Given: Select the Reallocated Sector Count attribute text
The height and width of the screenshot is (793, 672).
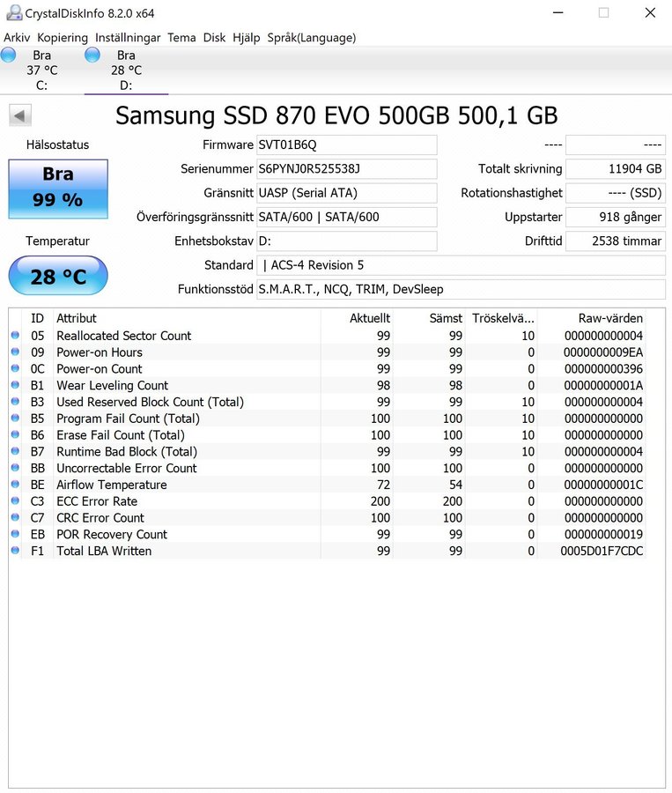Looking at the screenshot, I should tap(124, 336).
